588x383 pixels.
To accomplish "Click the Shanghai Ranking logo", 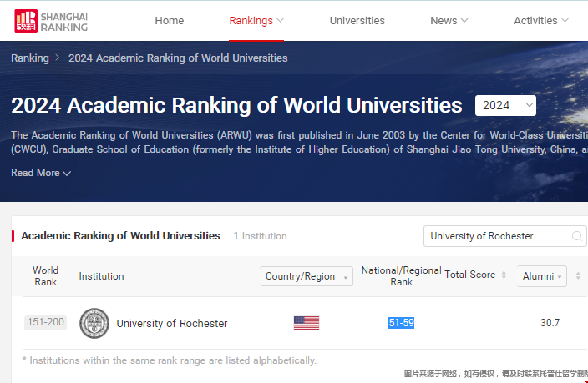I will (x=51, y=21).
